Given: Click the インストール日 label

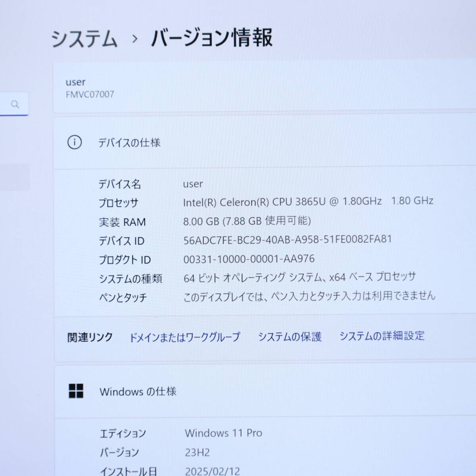Looking at the screenshot, I should click(x=129, y=471).
